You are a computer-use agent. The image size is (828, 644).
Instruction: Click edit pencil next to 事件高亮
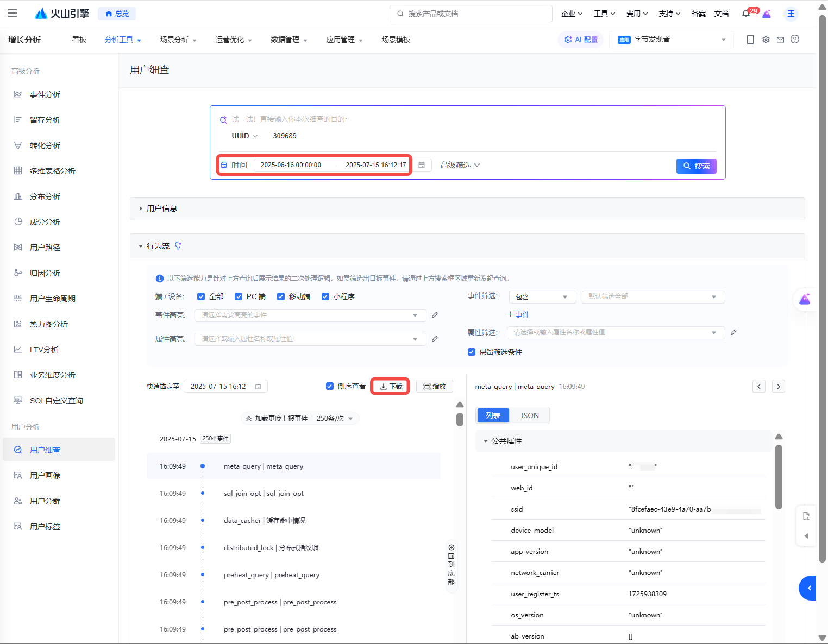coord(435,315)
